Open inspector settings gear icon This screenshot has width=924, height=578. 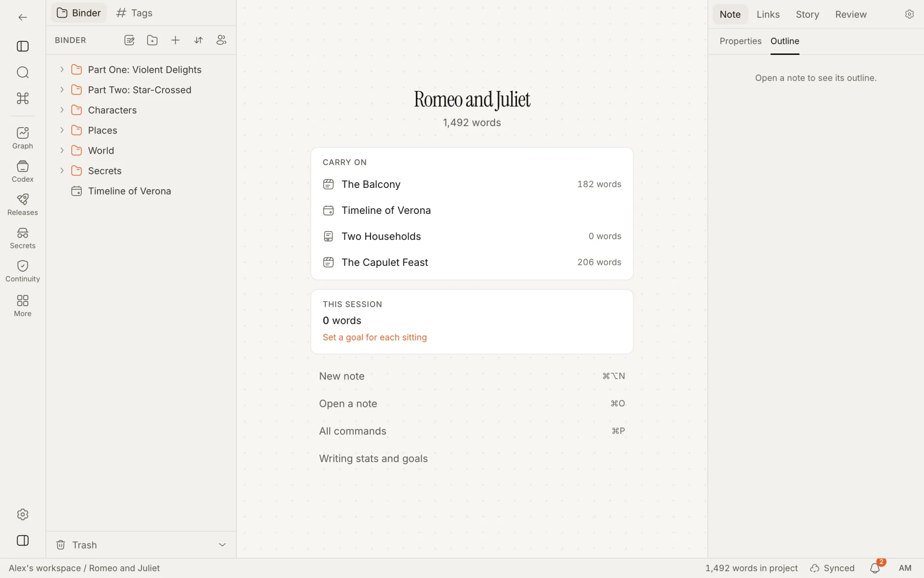point(909,14)
